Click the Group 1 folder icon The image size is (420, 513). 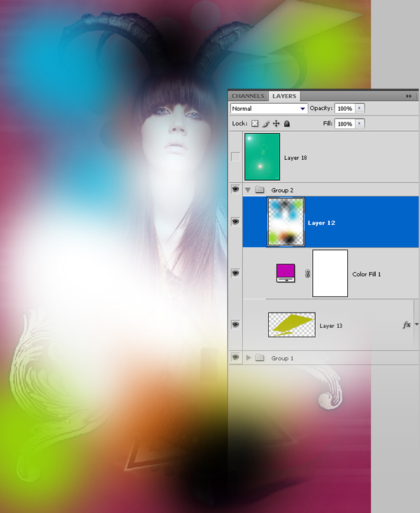260,357
